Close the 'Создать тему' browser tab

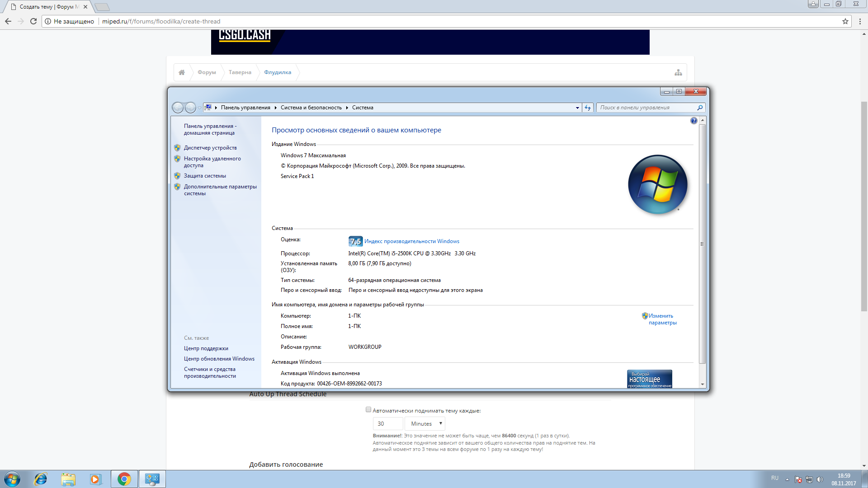[x=85, y=7]
